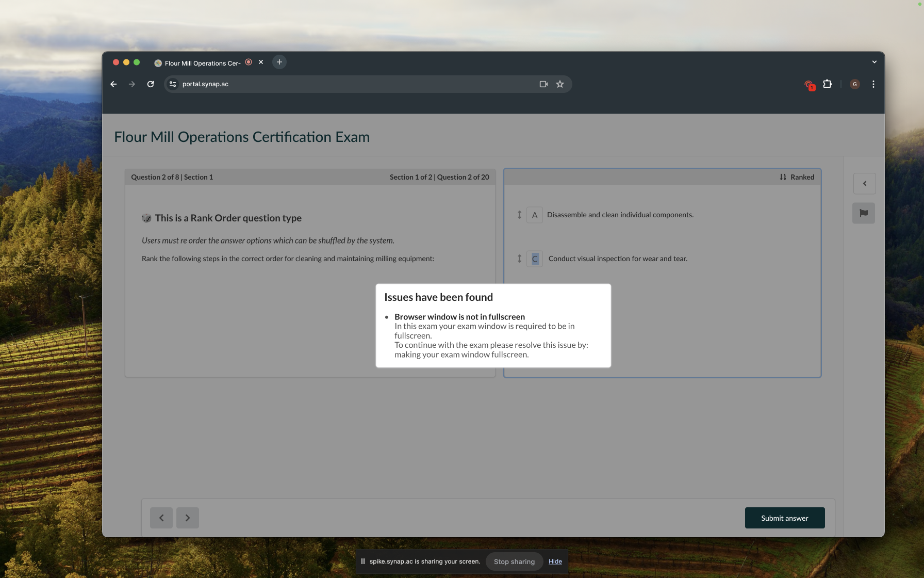This screenshot has height=578, width=924.
Task: Click the red extension icon with badge
Action: (x=809, y=85)
